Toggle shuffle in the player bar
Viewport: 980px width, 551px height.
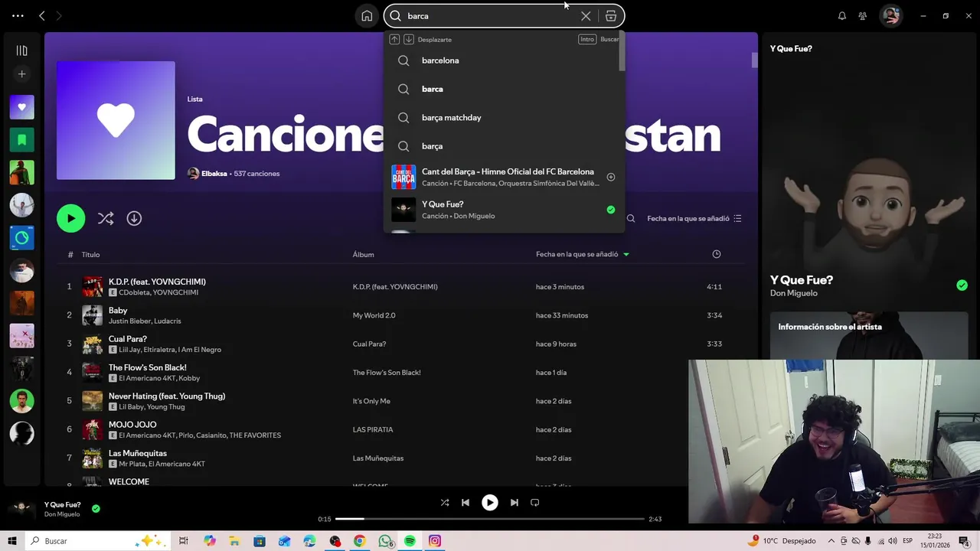pos(445,503)
